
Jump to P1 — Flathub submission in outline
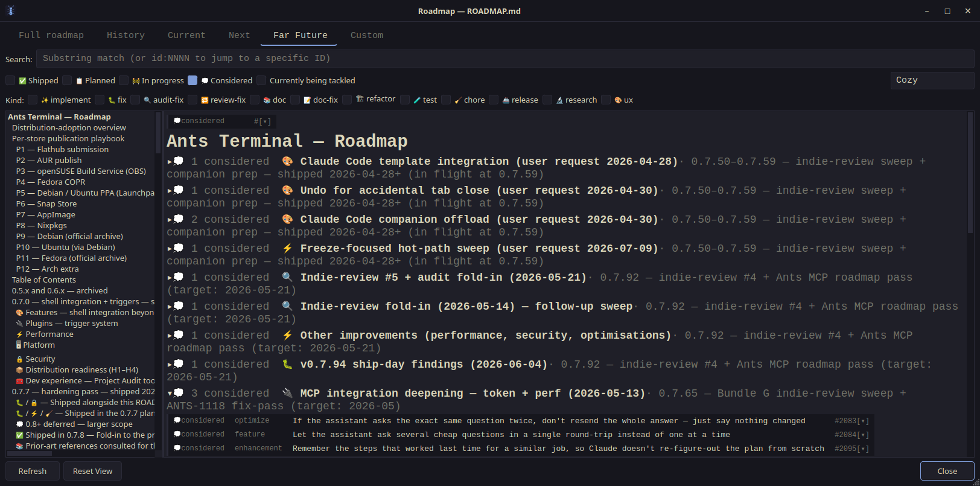click(62, 150)
